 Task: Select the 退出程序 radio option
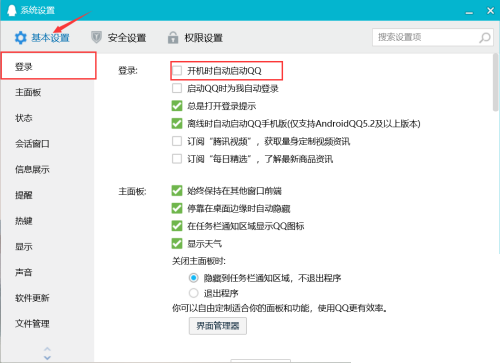[x=194, y=293]
